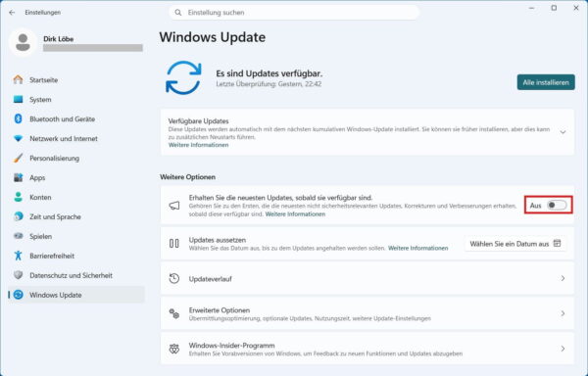Screen dimensions: 588x376
Task: Click the calendar icon in date picker
Action: point(558,244)
